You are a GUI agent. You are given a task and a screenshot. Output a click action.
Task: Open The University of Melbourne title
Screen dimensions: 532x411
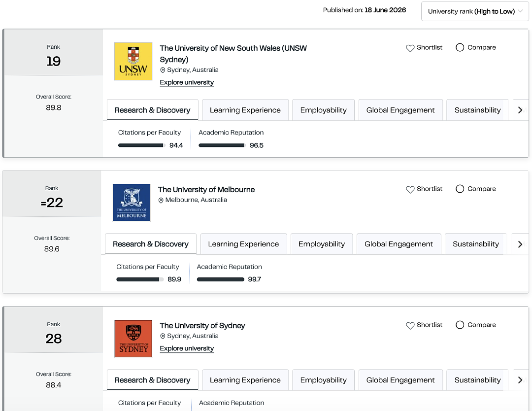point(206,190)
